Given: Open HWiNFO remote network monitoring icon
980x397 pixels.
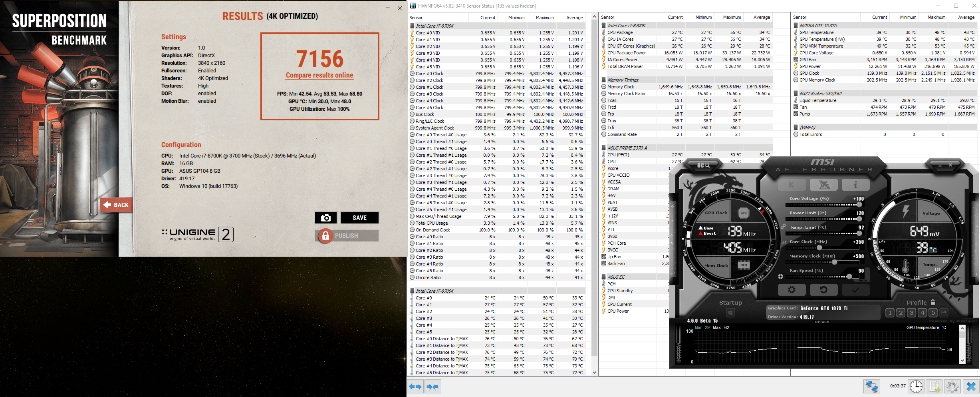Looking at the screenshot, I should click(871, 386).
